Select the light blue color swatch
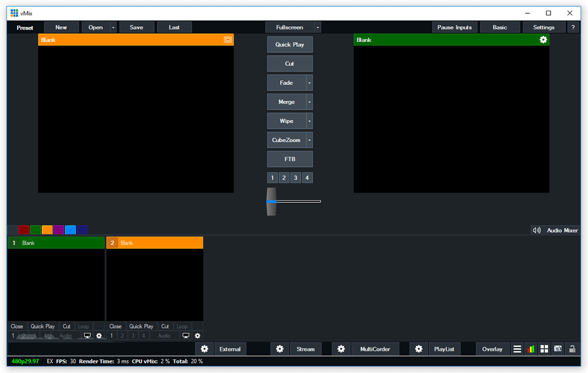 (x=71, y=230)
